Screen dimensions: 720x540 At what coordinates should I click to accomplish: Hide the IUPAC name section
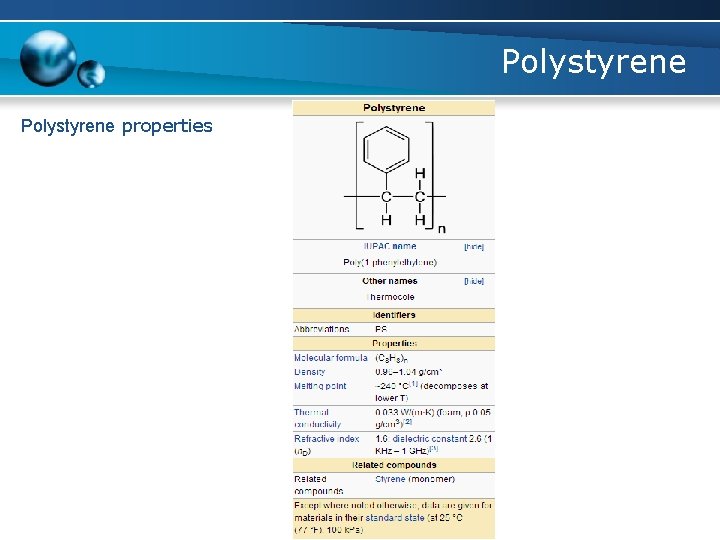click(x=474, y=247)
